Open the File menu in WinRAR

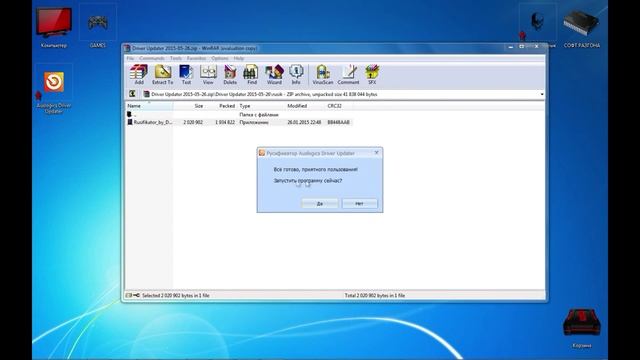pyautogui.click(x=130, y=58)
